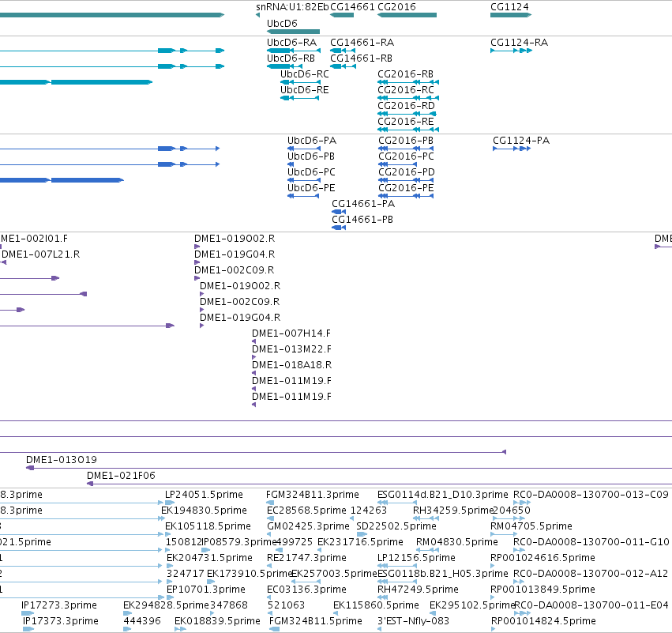Select EST FGM324B11.3prime
672x633 pixels.
click(x=269, y=503)
